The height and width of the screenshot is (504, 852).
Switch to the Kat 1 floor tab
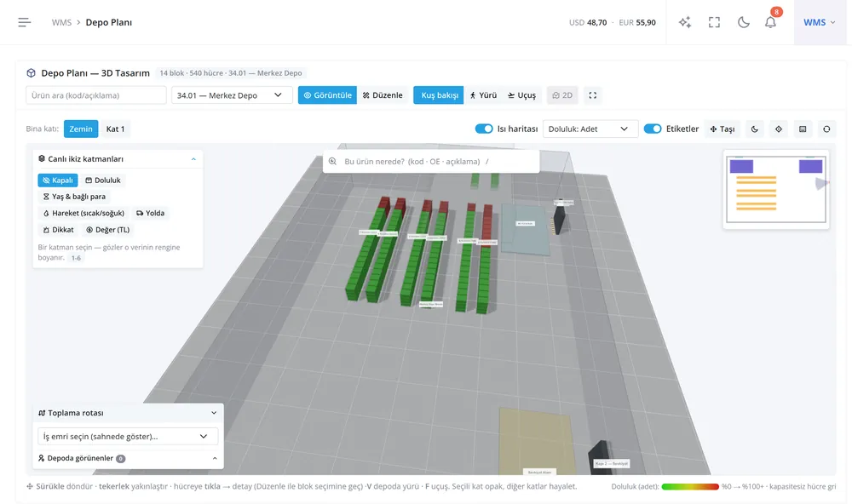pos(115,129)
